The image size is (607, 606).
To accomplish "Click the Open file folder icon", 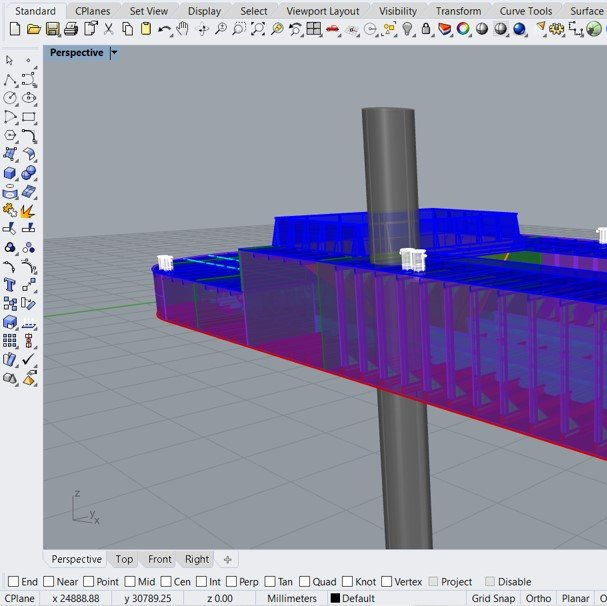I will point(33,29).
